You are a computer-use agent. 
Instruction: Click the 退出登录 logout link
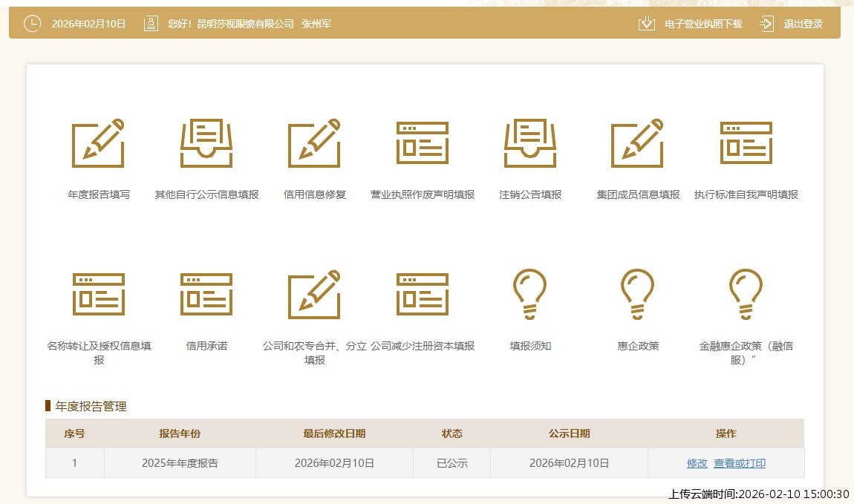coord(803,24)
